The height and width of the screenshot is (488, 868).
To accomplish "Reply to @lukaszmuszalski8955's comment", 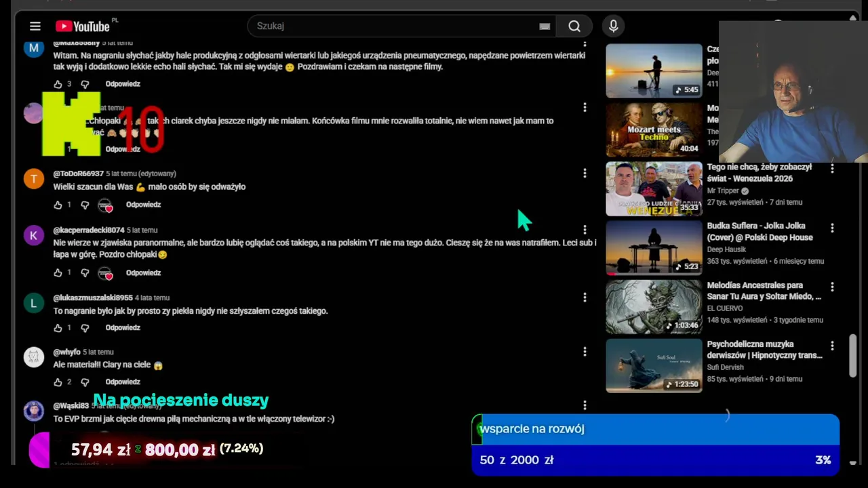I will pos(123,327).
